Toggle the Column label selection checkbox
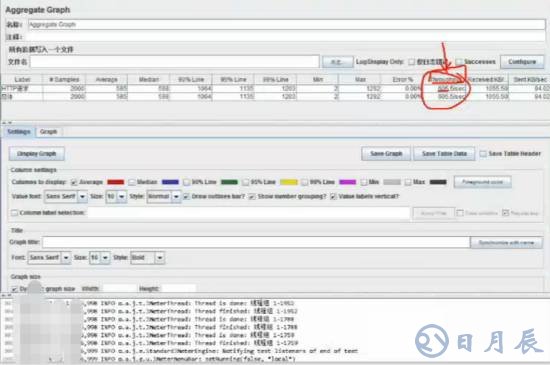 [x=14, y=213]
